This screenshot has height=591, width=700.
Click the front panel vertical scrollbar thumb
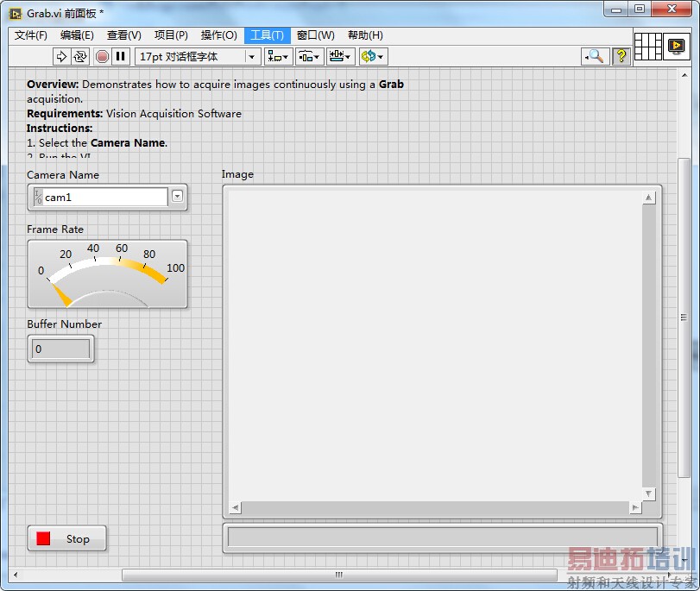click(684, 318)
